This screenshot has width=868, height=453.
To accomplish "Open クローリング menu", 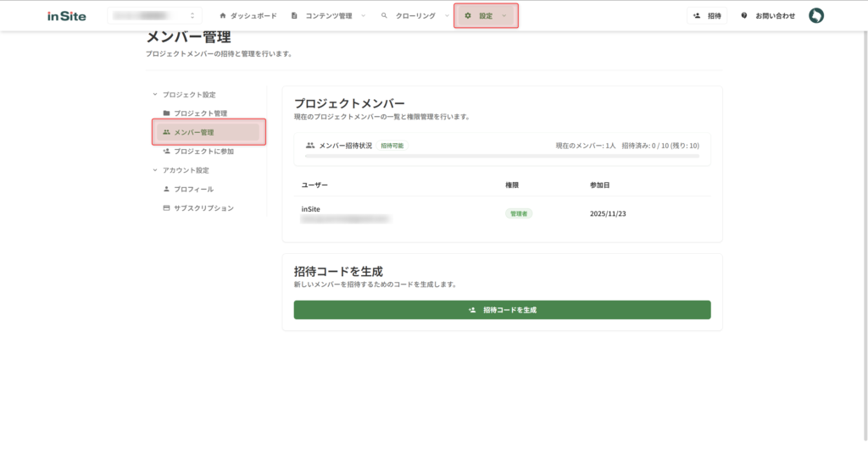I will click(415, 15).
